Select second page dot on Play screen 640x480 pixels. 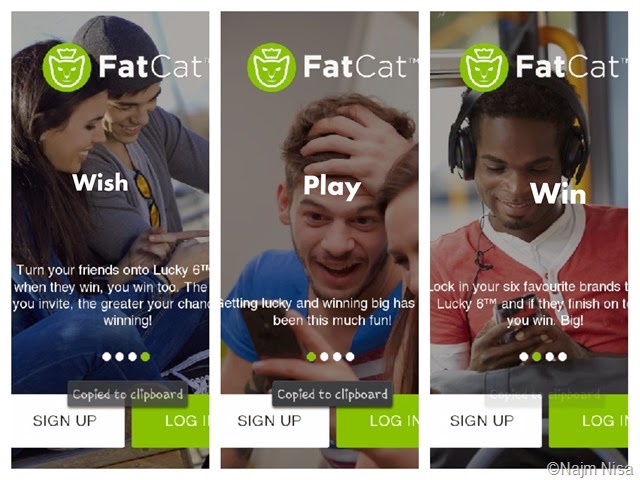click(x=324, y=357)
